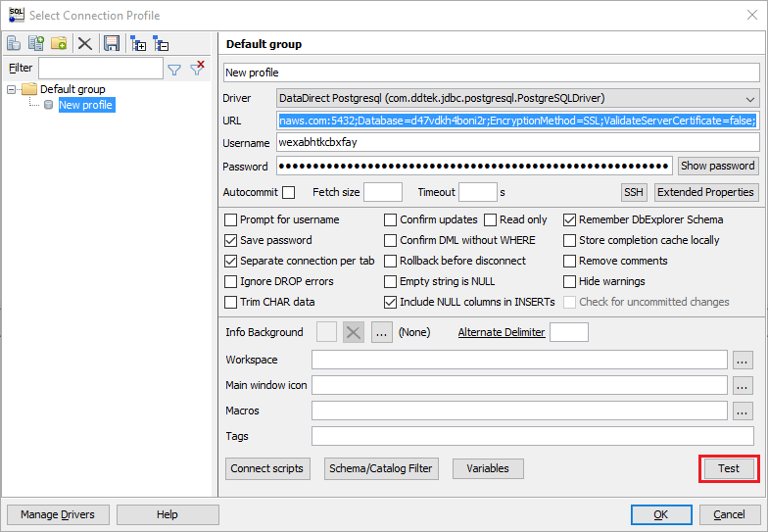Screen dimensions: 768x532
Task: Click the new connection profile icon
Action: point(15,43)
